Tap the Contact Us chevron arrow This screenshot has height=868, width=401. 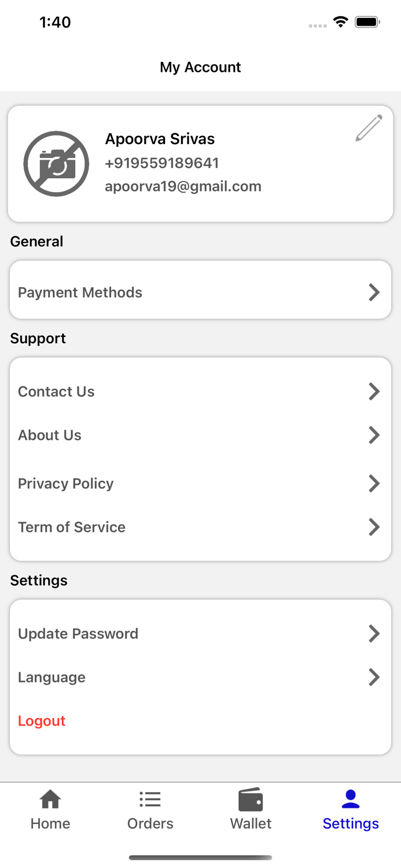(374, 391)
